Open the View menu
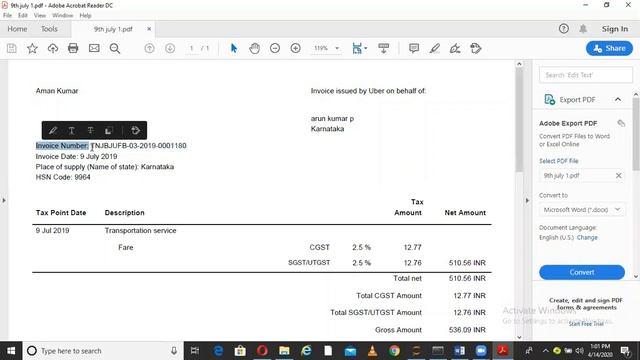Viewport: 640px width, 360px height. tap(40, 15)
